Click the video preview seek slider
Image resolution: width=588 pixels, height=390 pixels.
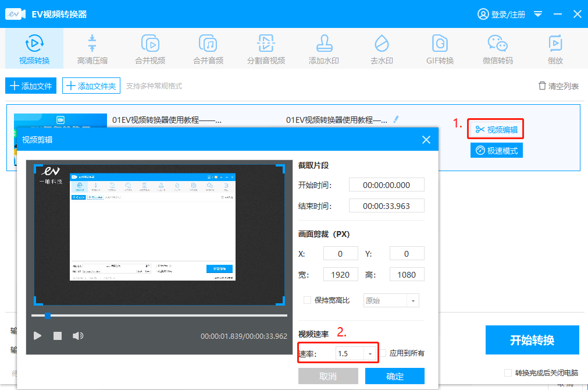click(159, 315)
